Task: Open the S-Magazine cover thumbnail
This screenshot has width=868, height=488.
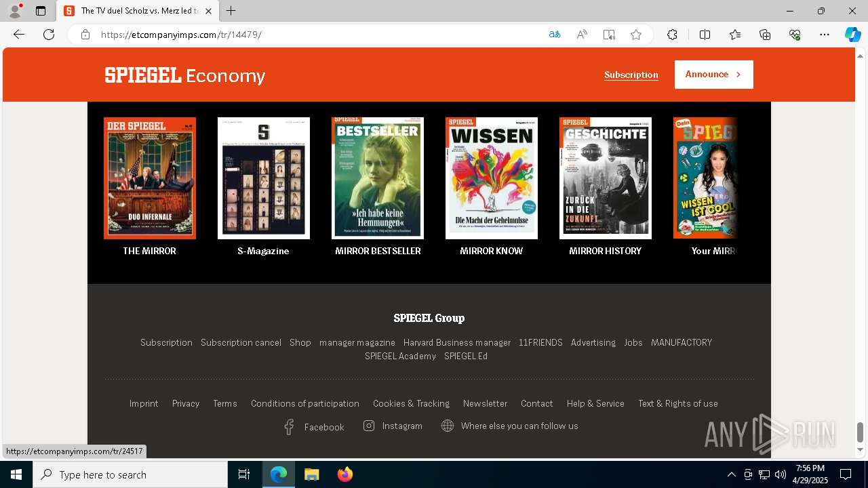Action: [x=264, y=178]
